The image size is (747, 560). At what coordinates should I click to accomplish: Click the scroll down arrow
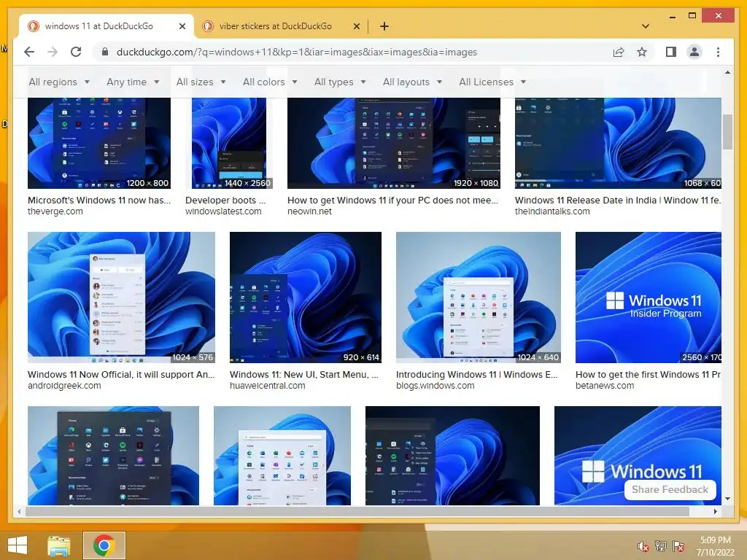727,499
